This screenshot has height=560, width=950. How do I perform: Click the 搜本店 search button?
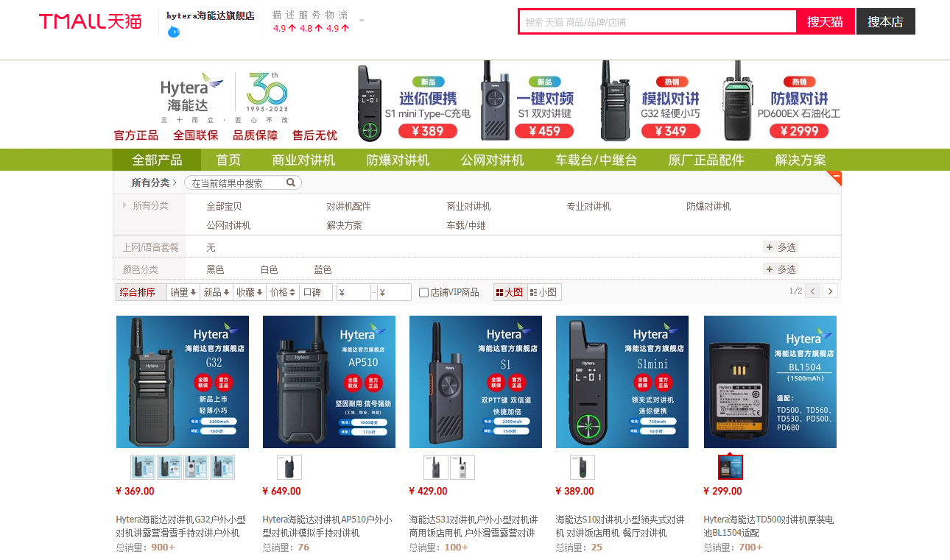pos(885,21)
